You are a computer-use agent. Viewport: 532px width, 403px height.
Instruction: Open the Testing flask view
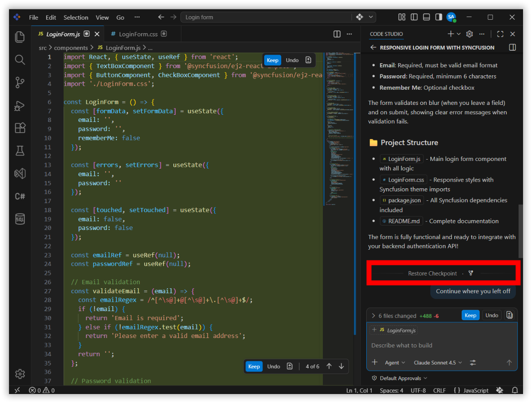(20, 151)
